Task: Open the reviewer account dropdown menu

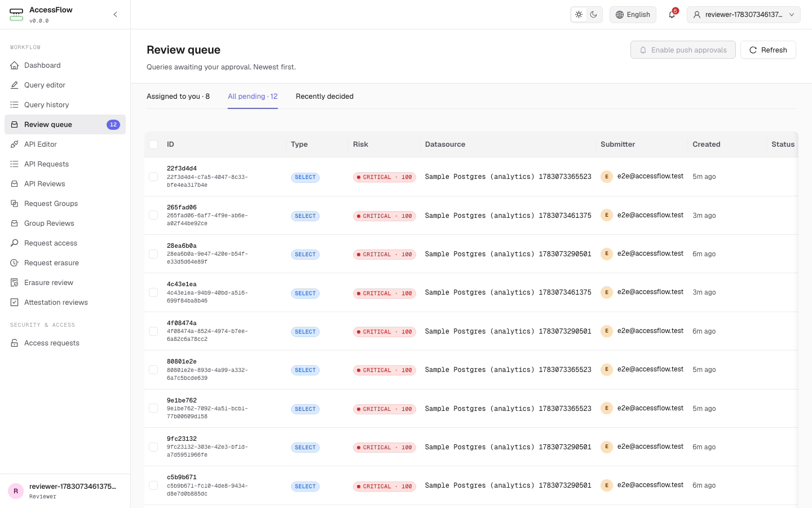Action: click(x=743, y=15)
